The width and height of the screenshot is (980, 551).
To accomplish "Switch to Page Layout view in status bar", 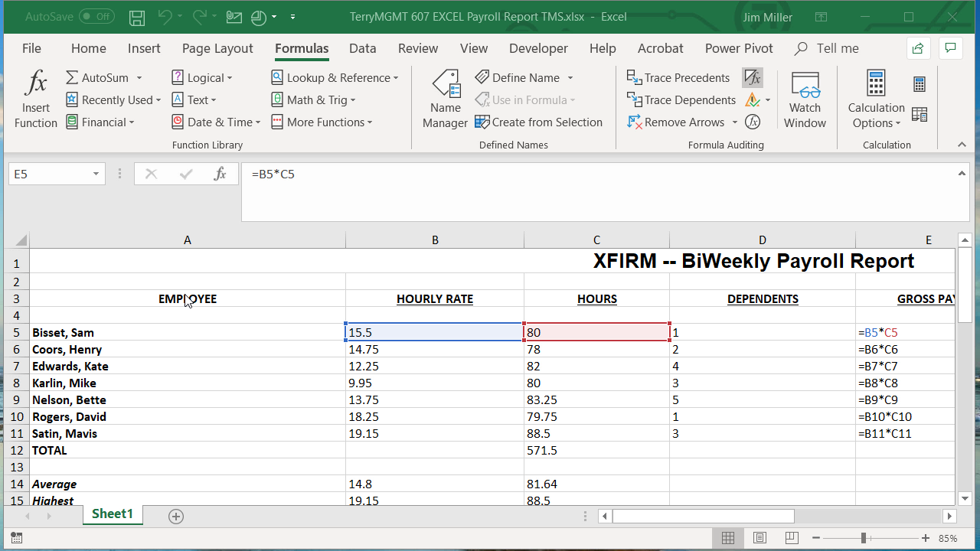I will point(759,538).
